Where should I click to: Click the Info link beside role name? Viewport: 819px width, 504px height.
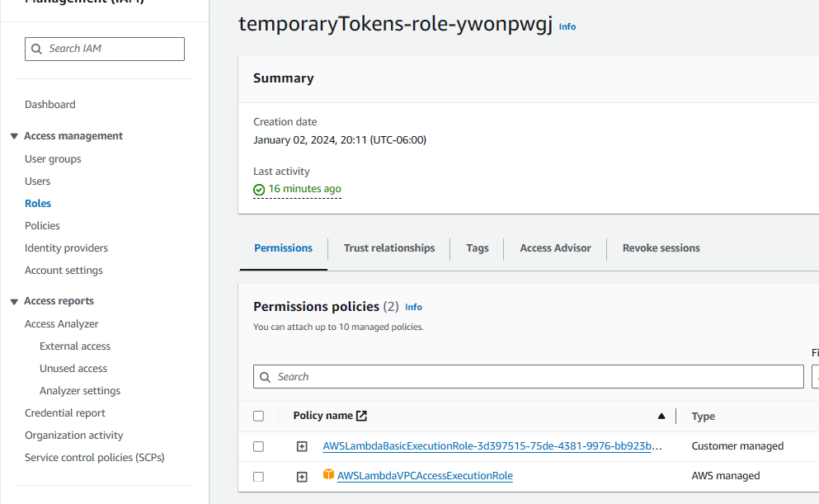point(567,26)
